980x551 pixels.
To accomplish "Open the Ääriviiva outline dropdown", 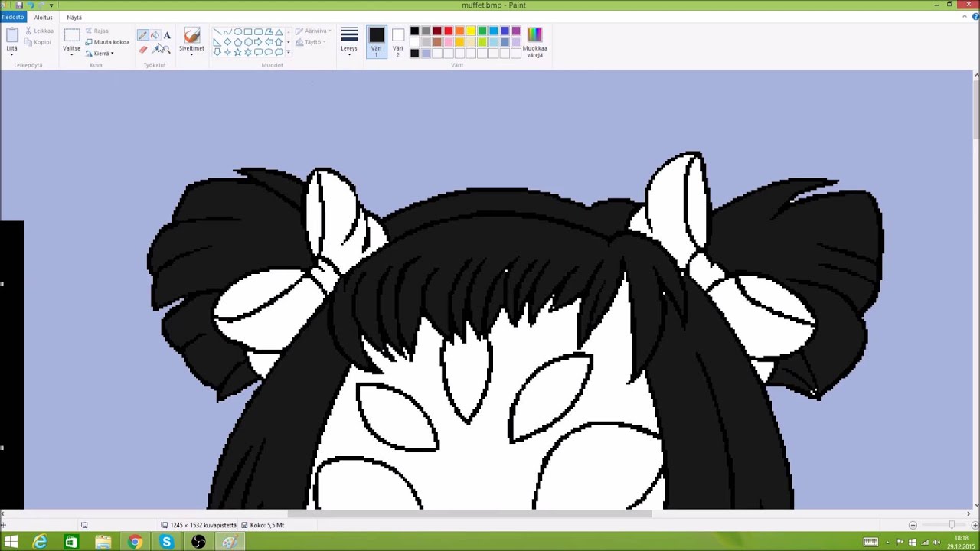I will [313, 31].
